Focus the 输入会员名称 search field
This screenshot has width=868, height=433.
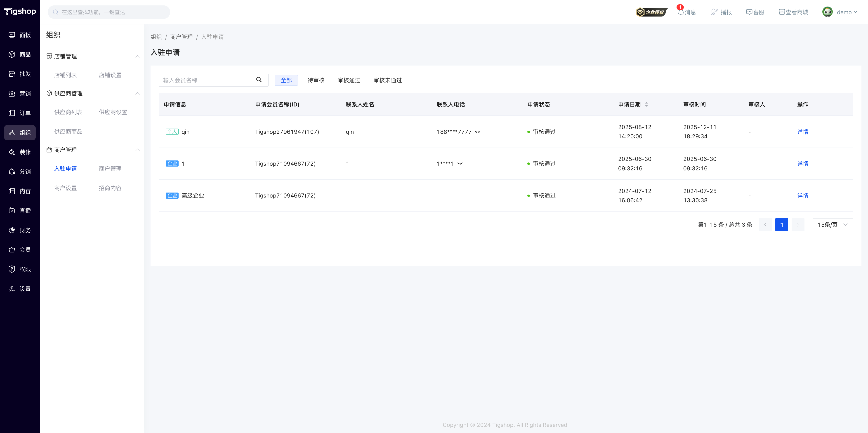pos(204,80)
